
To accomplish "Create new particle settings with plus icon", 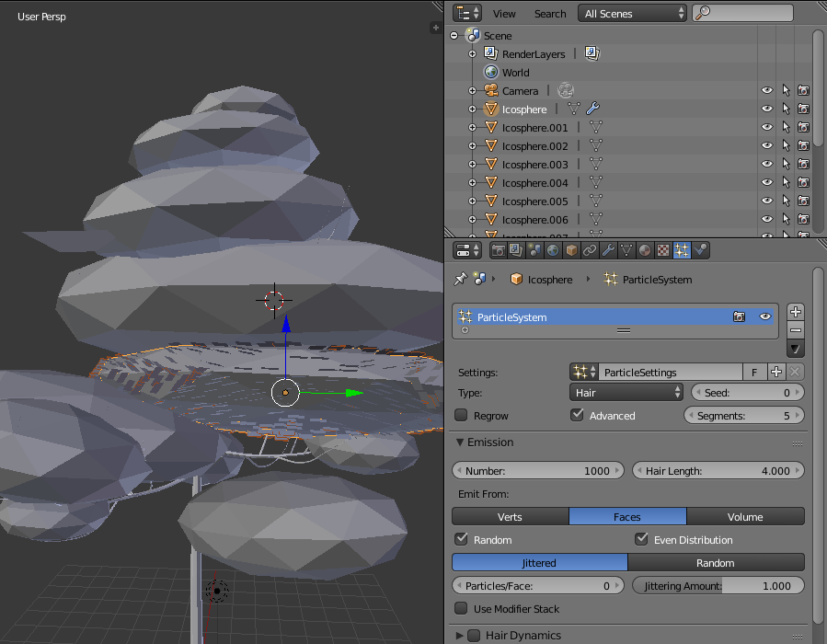I will pyautogui.click(x=775, y=372).
